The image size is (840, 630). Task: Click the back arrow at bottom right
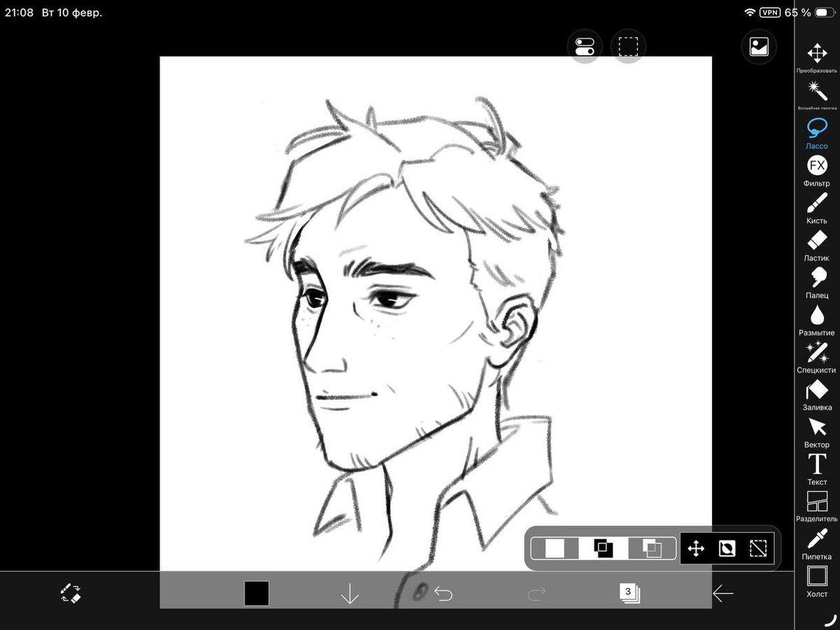[723, 594]
